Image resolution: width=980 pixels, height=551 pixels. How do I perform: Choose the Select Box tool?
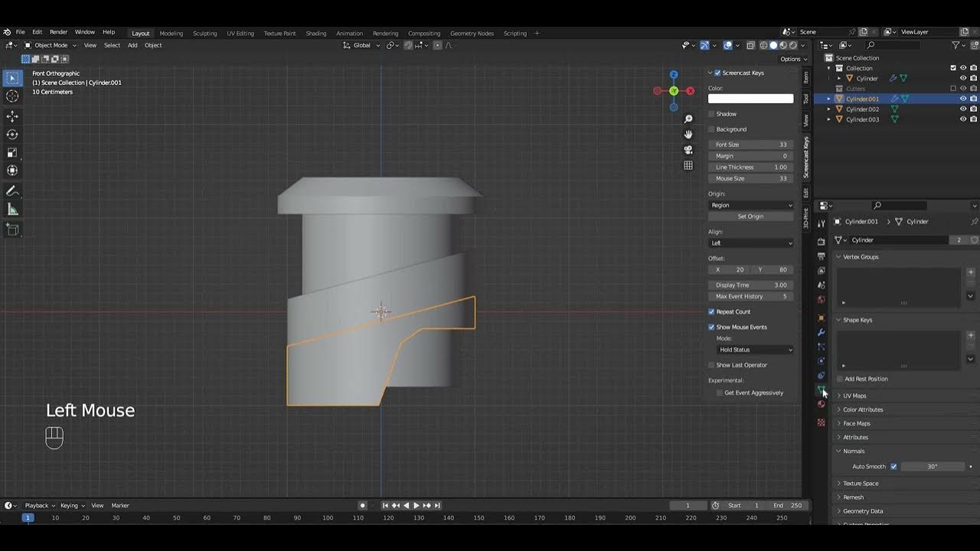click(12, 78)
